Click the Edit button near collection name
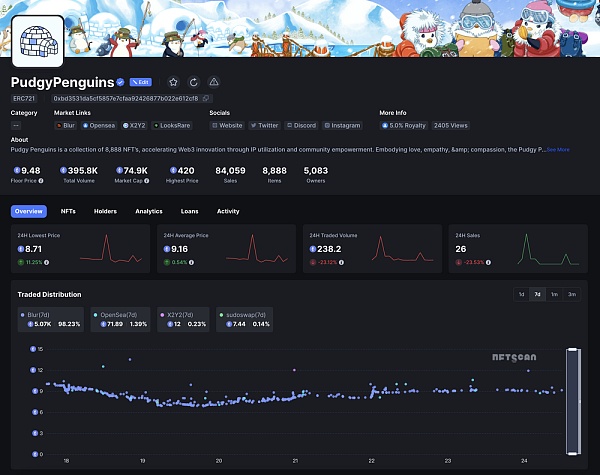 coord(140,82)
